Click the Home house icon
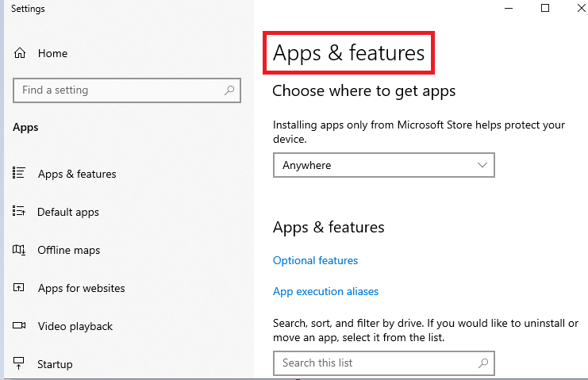Screen dimensions: 588x380 tap(20, 53)
